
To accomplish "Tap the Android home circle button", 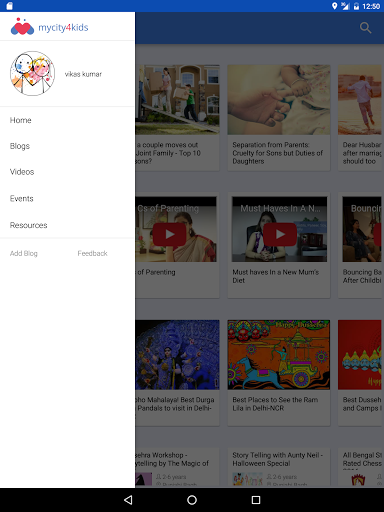I will [x=192, y=500].
